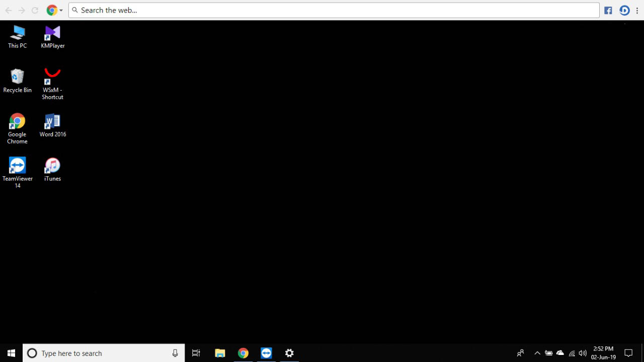Select the TeamViewer 14 desktop shortcut
The height and width of the screenshot is (362, 644).
point(18,173)
